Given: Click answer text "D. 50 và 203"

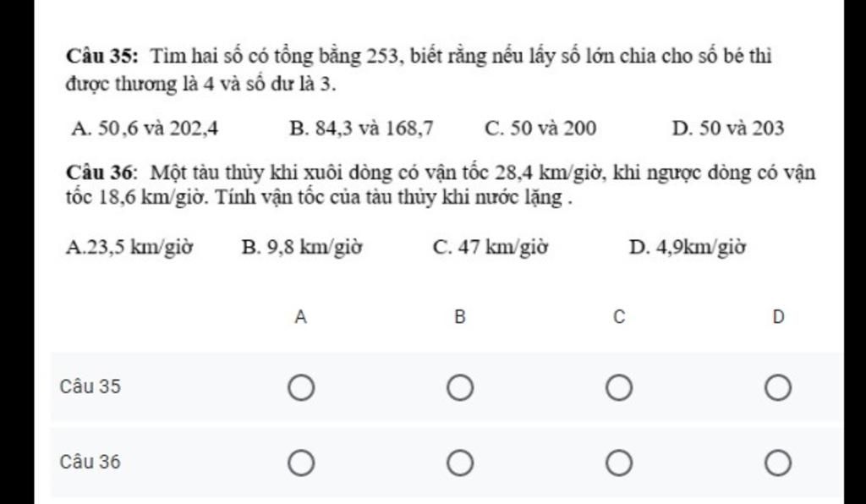Looking at the screenshot, I should click(x=727, y=129).
